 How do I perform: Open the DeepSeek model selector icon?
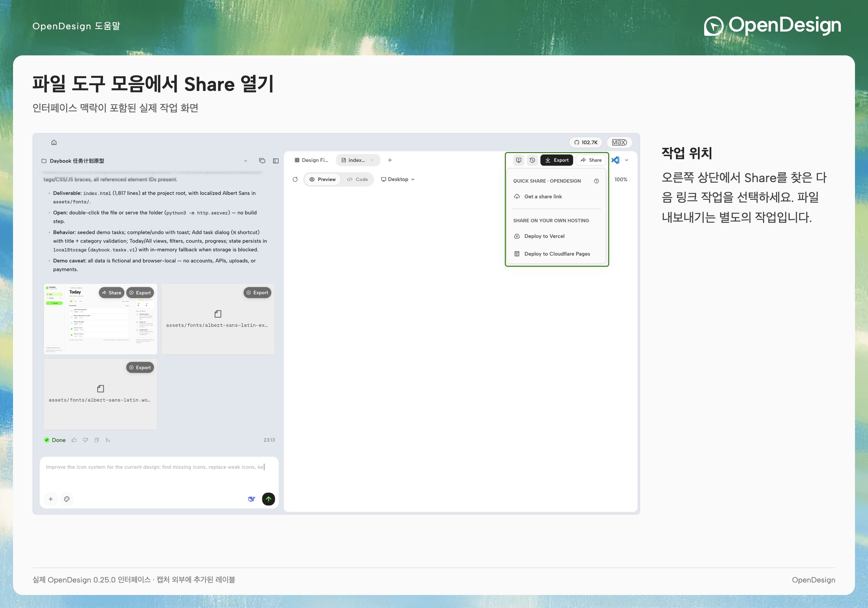point(251,499)
